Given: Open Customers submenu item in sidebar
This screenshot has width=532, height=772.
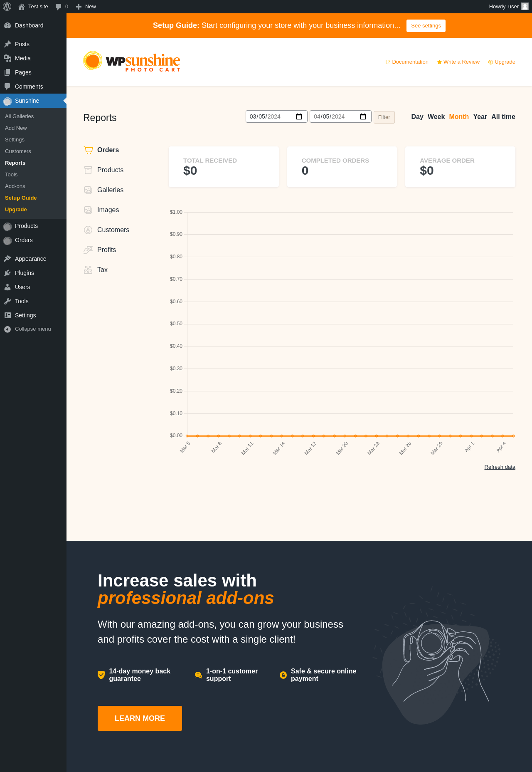Looking at the screenshot, I should pyautogui.click(x=33, y=151).
